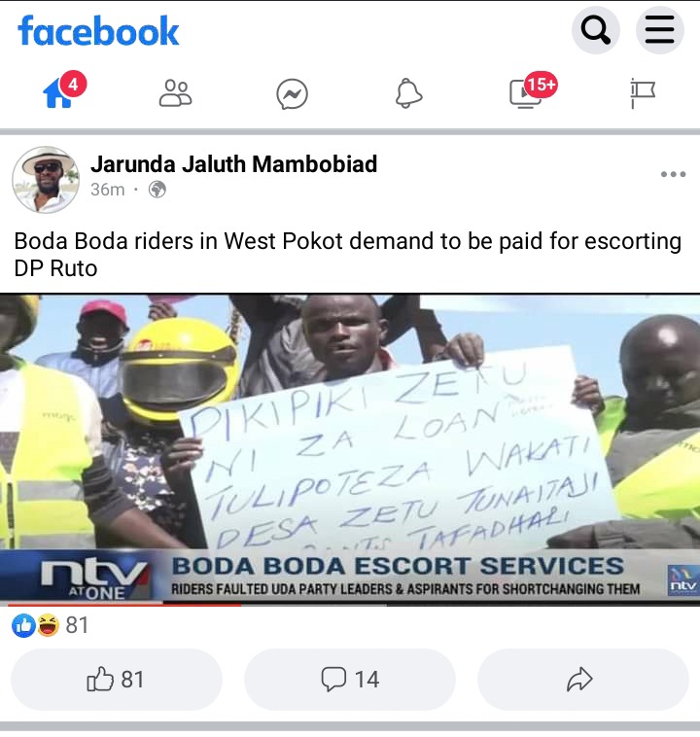Open the 14 comments button
The image size is (700, 737).
pos(350,680)
